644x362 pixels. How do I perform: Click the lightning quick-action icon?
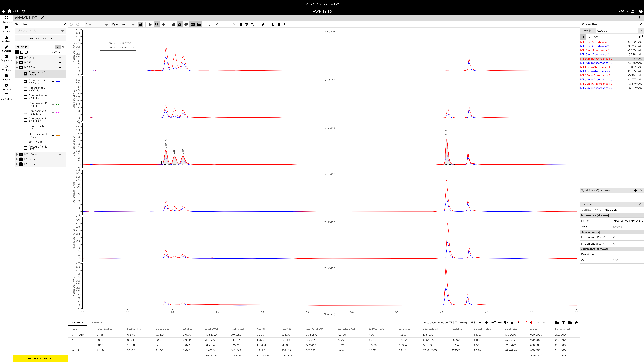tap(263, 24)
